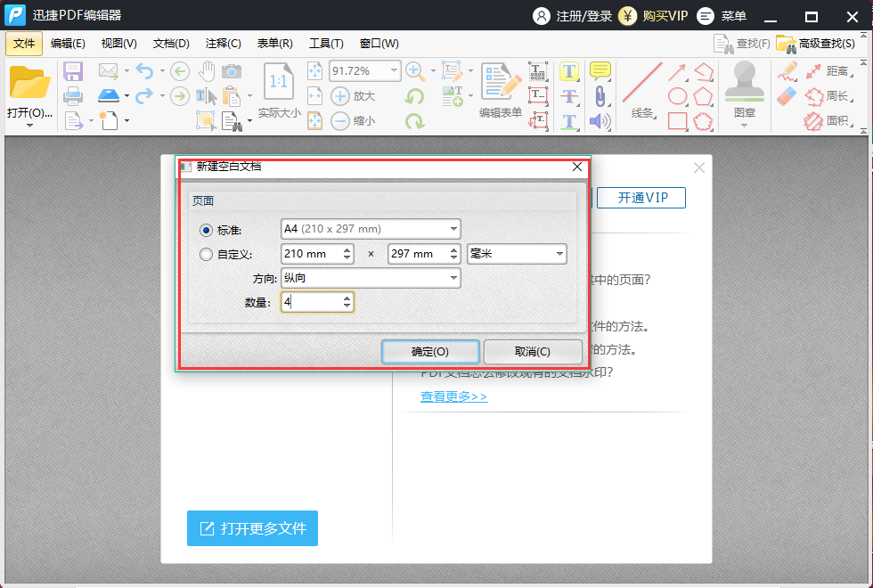Add a sound annotation
873x588 pixels.
[600, 121]
